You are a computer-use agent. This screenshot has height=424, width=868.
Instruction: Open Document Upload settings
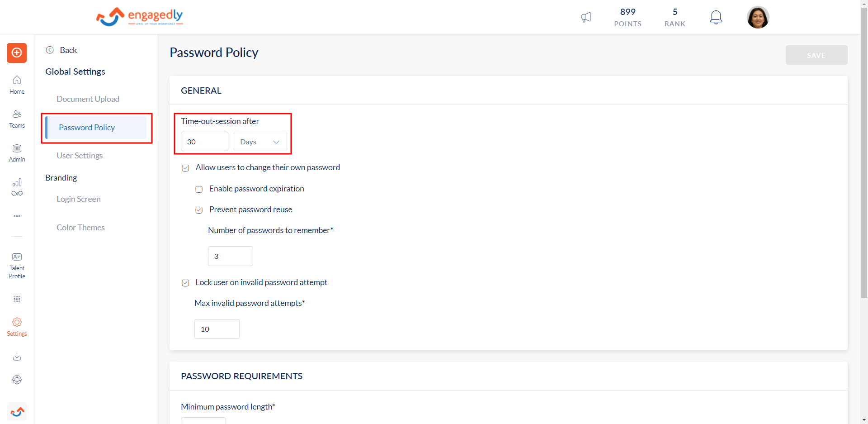point(88,99)
